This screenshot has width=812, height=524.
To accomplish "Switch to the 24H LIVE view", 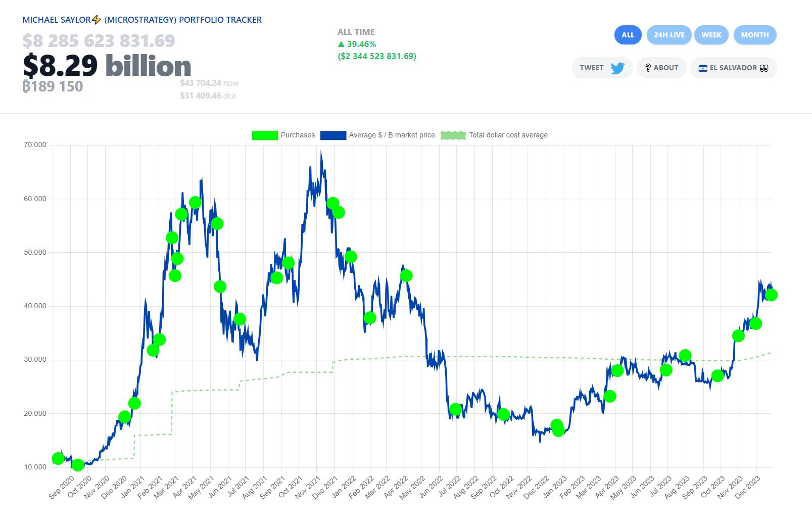I will (x=669, y=35).
